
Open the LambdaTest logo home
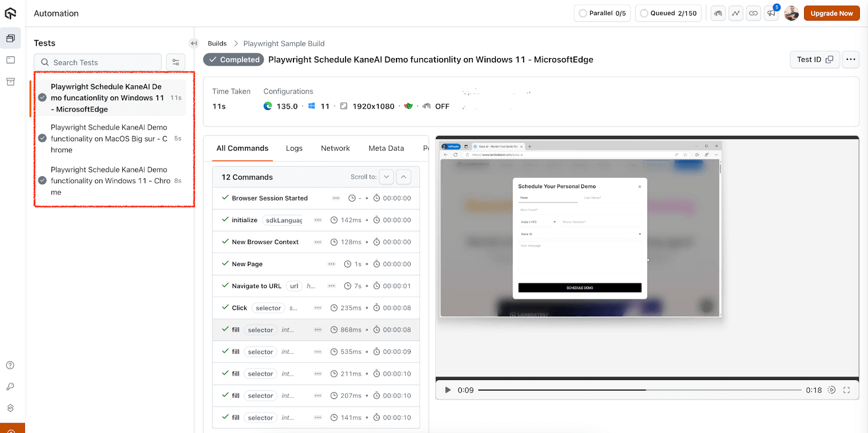(10, 13)
